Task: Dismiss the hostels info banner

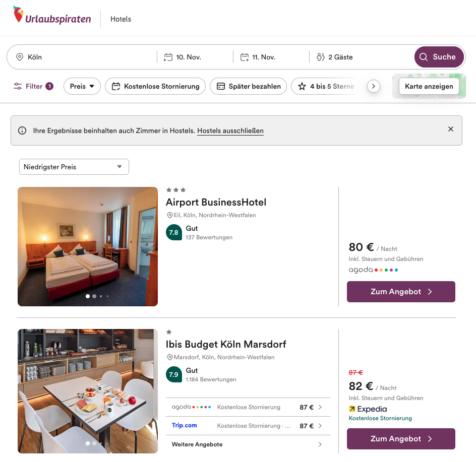Action: coord(451,129)
